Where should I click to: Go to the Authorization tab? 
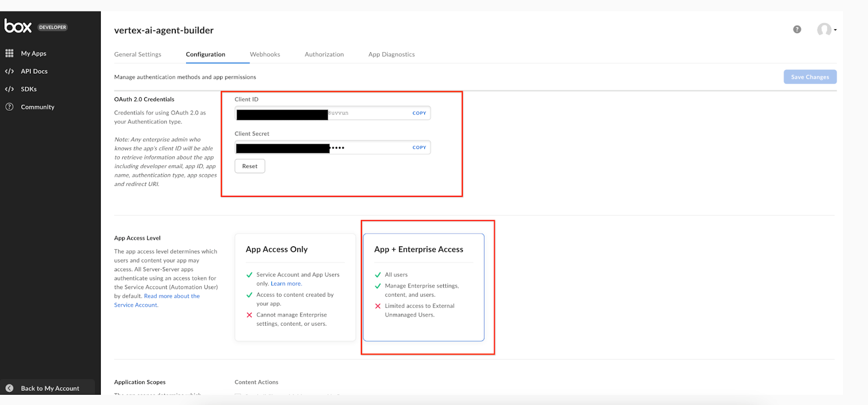[324, 54]
